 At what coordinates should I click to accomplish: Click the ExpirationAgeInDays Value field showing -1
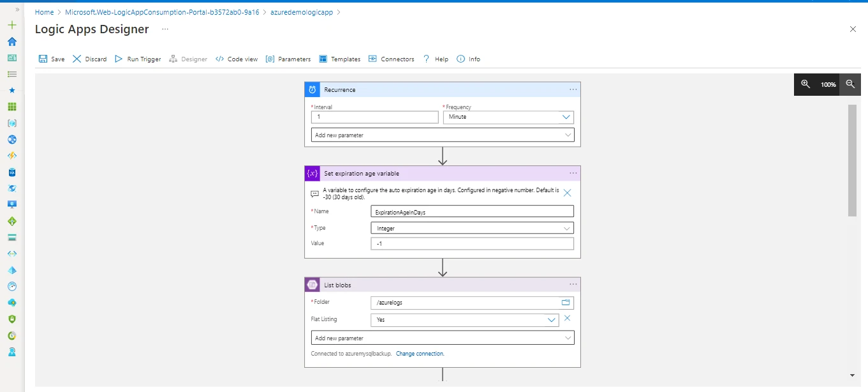(472, 243)
